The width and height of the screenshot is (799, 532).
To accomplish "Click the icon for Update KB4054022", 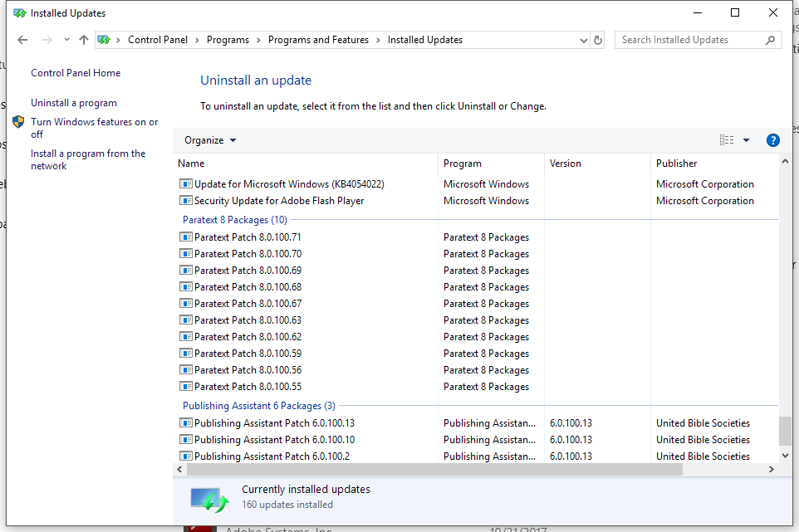I will (x=185, y=184).
